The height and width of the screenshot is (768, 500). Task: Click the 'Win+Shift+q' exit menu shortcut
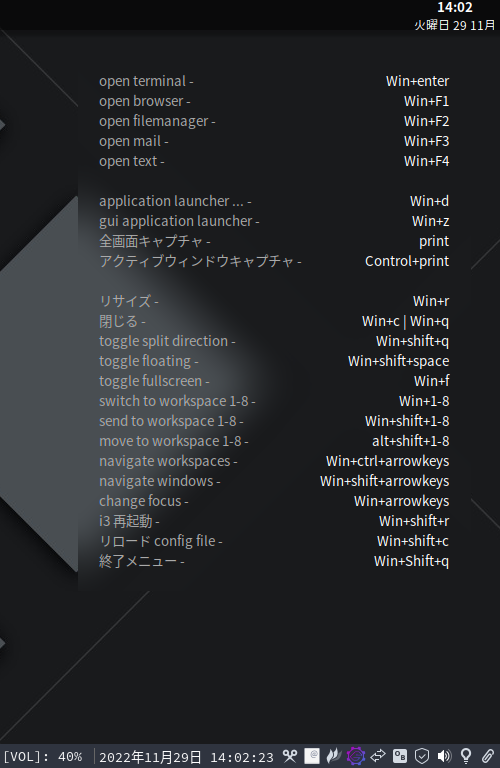pos(411,561)
